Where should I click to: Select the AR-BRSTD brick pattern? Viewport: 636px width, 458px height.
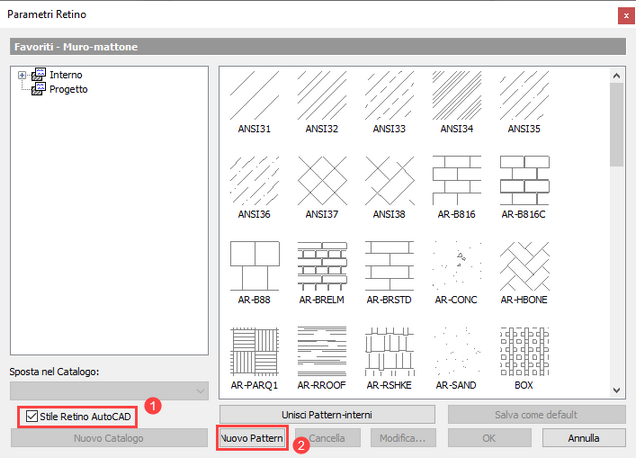pos(389,273)
